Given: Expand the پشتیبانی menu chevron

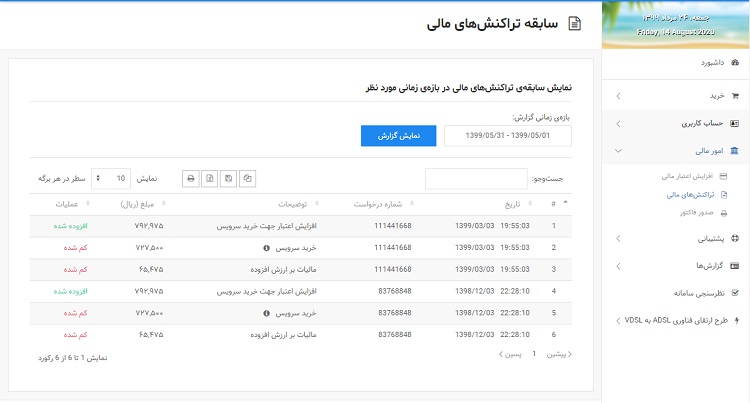Looking at the screenshot, I should point(618,239).
